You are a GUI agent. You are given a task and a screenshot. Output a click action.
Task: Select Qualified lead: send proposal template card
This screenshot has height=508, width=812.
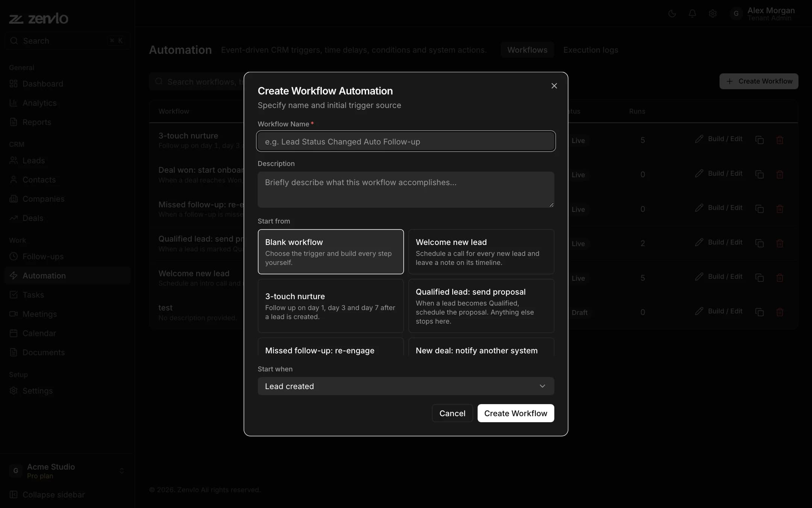481,306
